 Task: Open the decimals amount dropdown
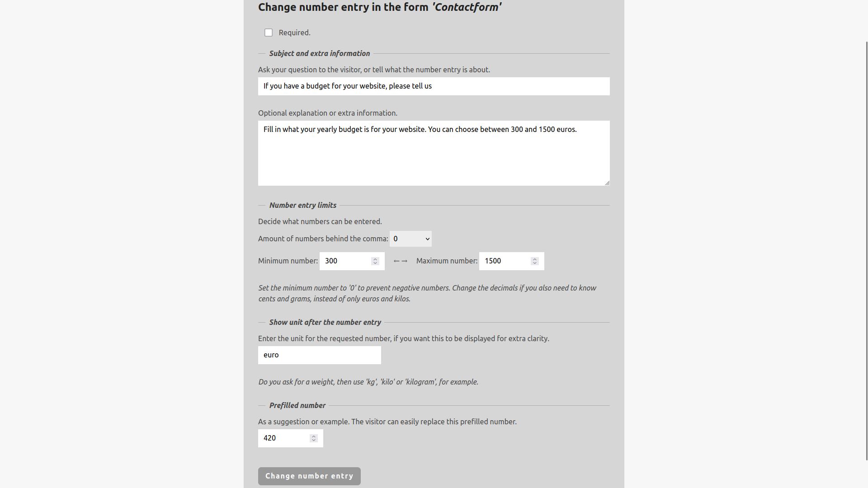point(410,239)
